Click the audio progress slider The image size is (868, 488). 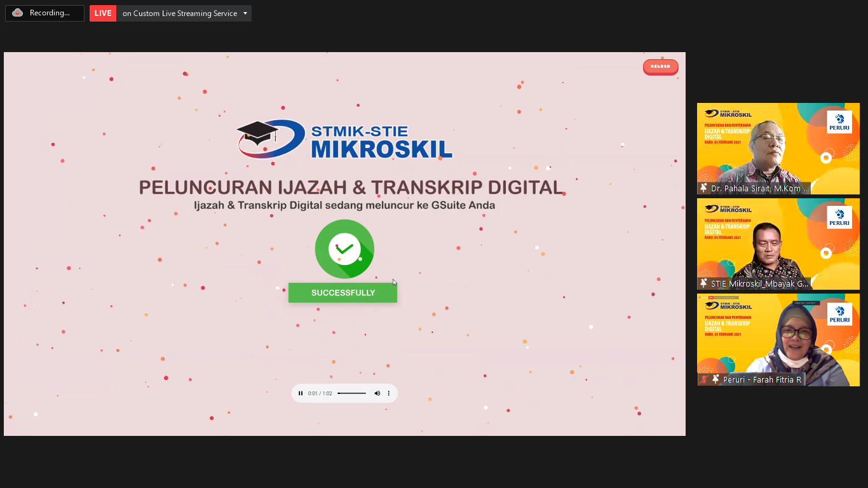click(x=351, y=393)
